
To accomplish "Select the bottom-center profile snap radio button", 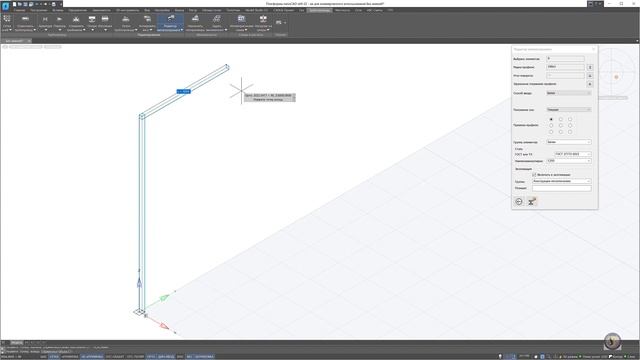I will point(561,132).
